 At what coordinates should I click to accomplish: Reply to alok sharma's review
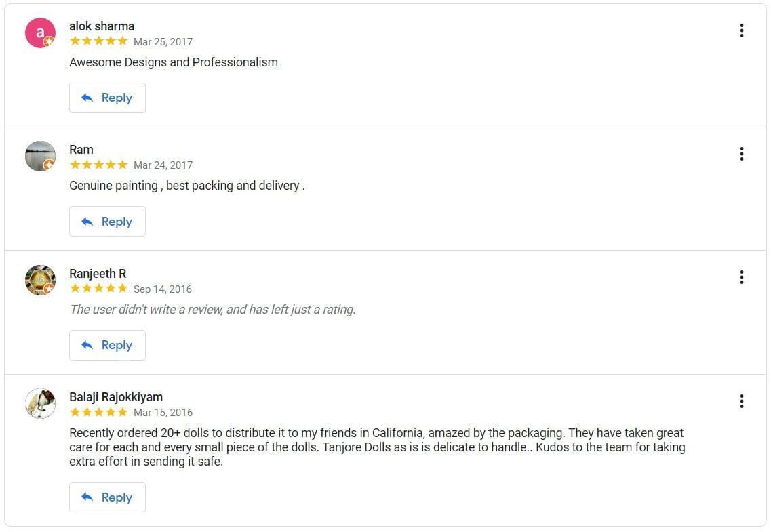pyautogui.click(x=107, y=98)
